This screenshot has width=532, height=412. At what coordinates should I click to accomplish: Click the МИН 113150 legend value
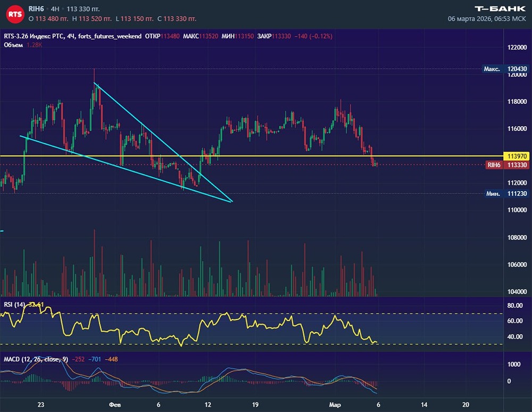click(237, 36)
